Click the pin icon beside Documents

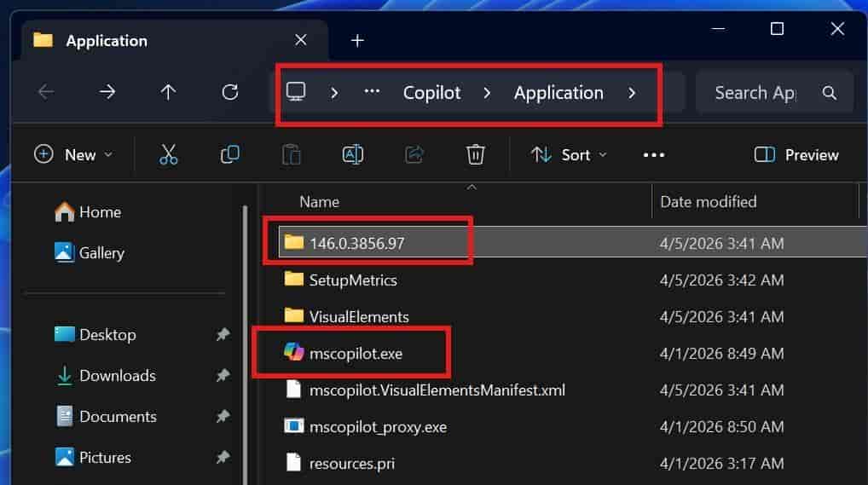coord(223,416)
